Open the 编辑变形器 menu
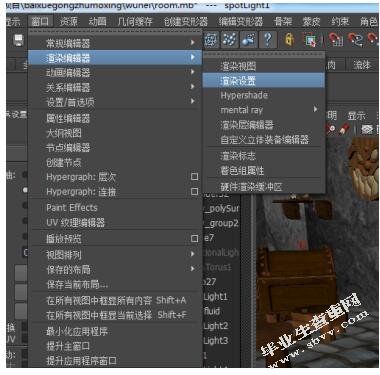Viewport: 380px width, 375px height. (241, 22)
